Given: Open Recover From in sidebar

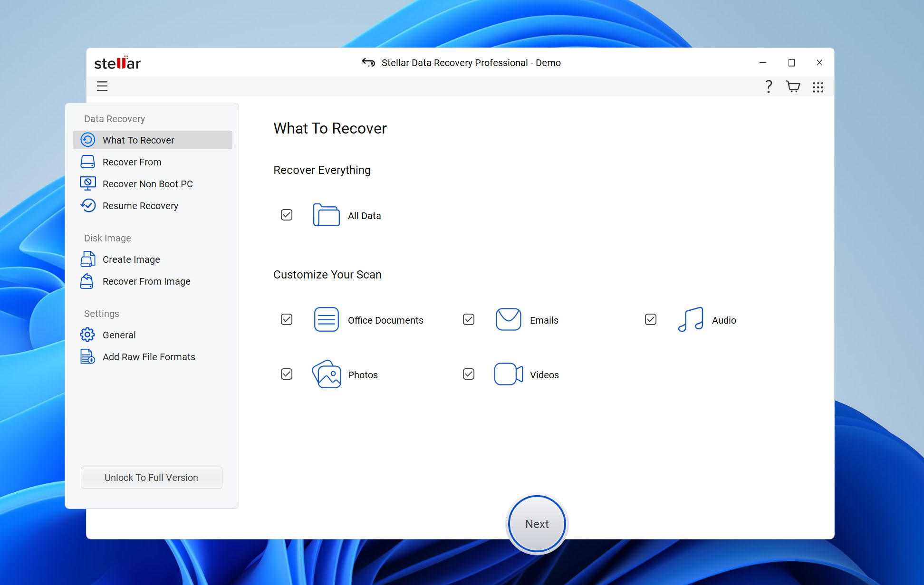Looking at the screenshot, I should (x=153, y=162).
